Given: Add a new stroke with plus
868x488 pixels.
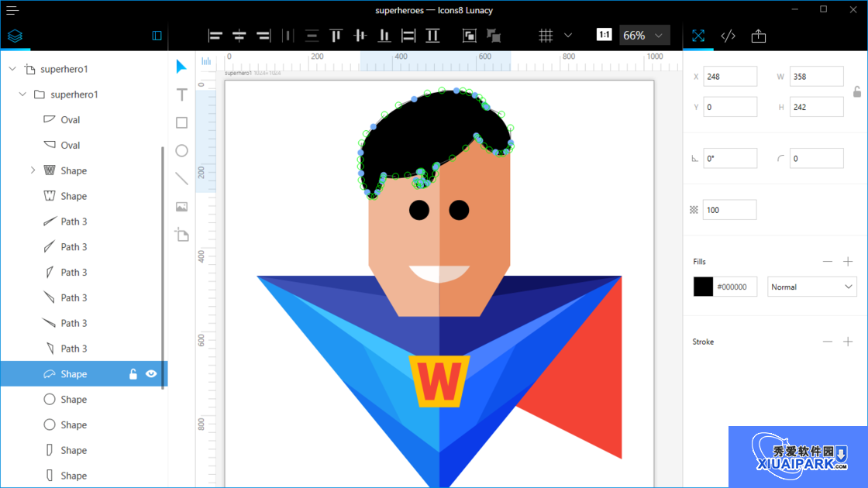Looking at the screenshot, I should click(x=848, y=342).
